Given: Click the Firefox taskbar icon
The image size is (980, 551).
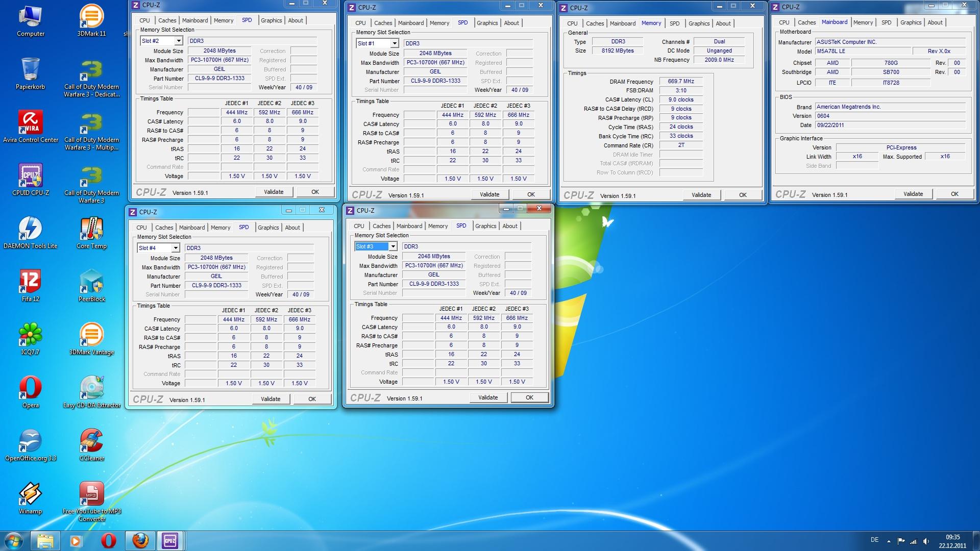Looking at the screenshot, I should [x=140, y=541].
